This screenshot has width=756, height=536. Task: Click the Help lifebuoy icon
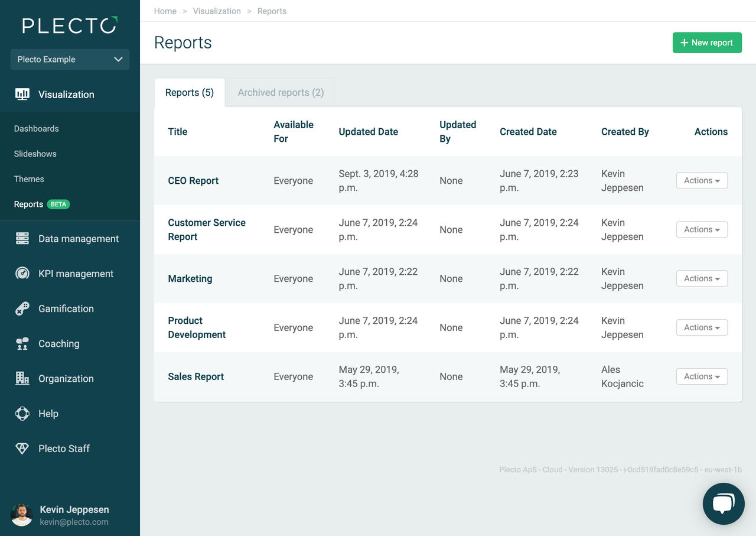coord(22,414)
